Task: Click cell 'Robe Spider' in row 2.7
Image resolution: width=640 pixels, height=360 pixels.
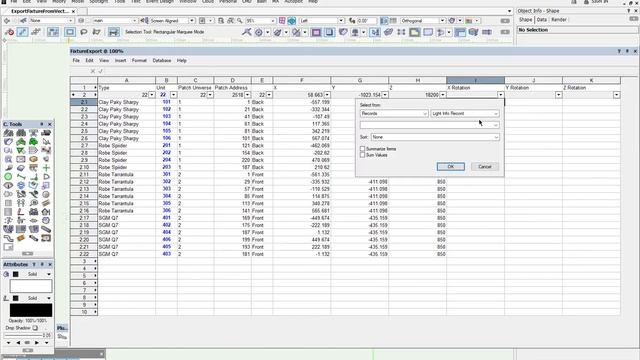Action: [x=127, y=146]
